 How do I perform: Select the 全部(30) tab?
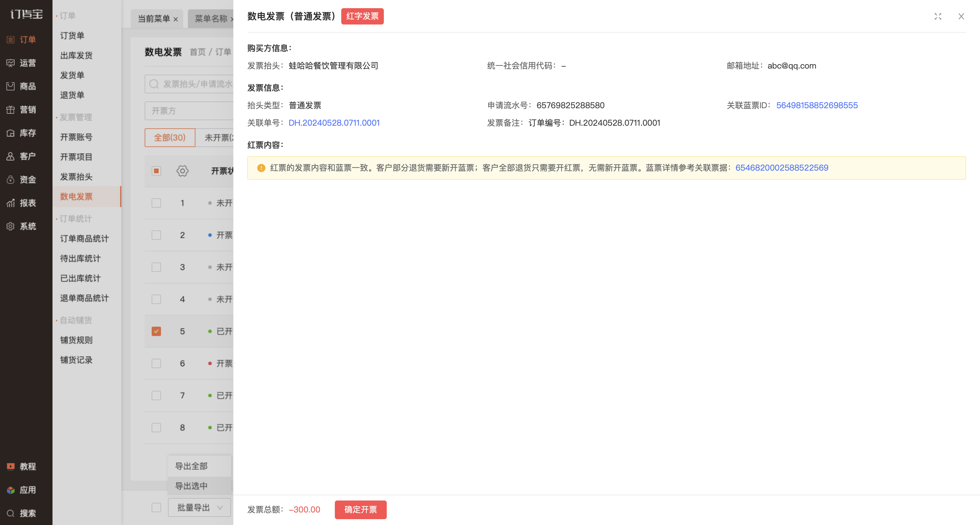click(x=170, y=137)
